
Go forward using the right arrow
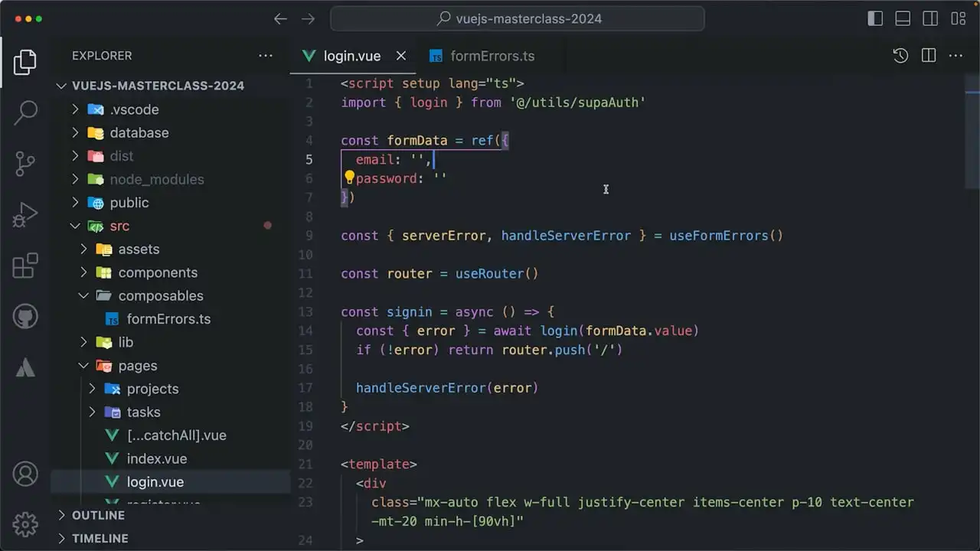(x=308, y=19)
